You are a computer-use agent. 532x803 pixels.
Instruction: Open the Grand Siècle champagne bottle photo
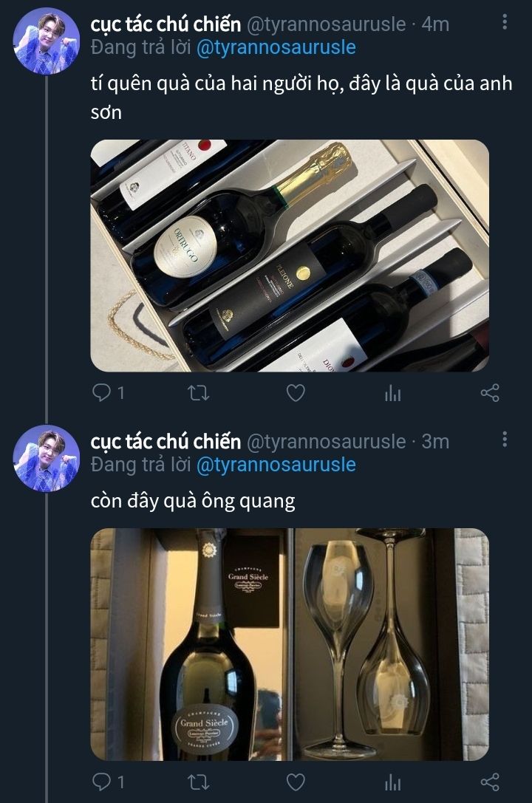click(191, 644)
